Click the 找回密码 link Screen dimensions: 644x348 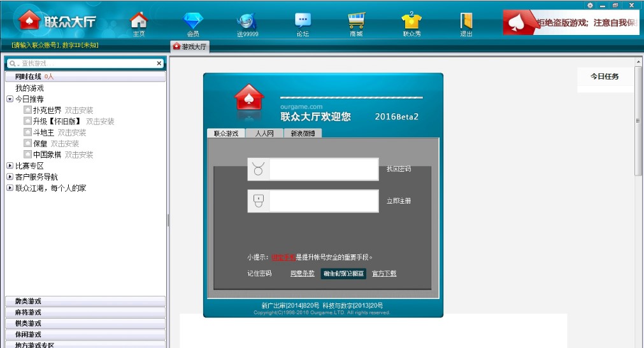coord(398,169)
